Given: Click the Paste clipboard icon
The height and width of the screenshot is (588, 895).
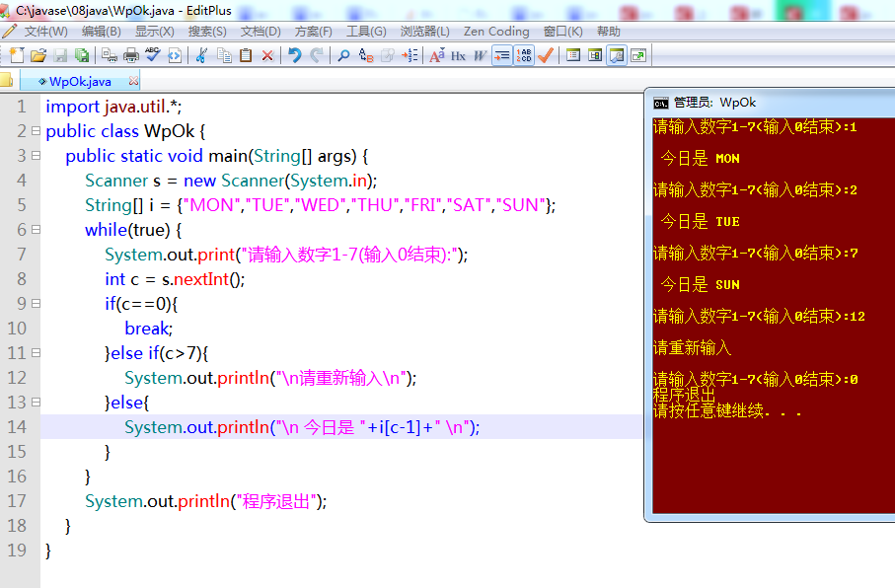Looking at the screenshot, I should (246, 55).
